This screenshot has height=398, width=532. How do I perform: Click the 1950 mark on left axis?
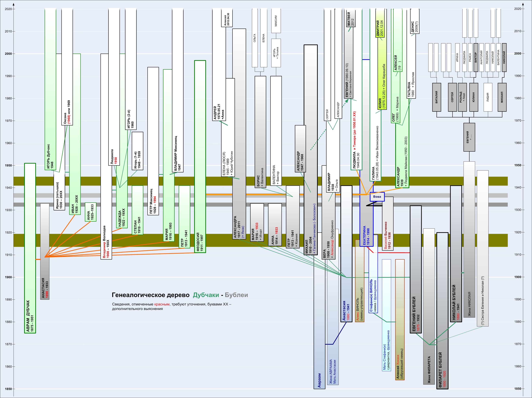point(8,166)
